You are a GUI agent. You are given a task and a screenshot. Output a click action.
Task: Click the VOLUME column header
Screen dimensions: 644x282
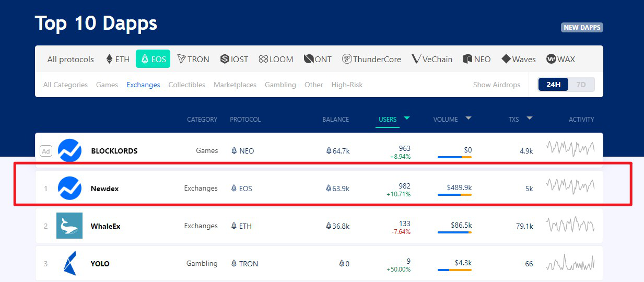tap(446, 120)
